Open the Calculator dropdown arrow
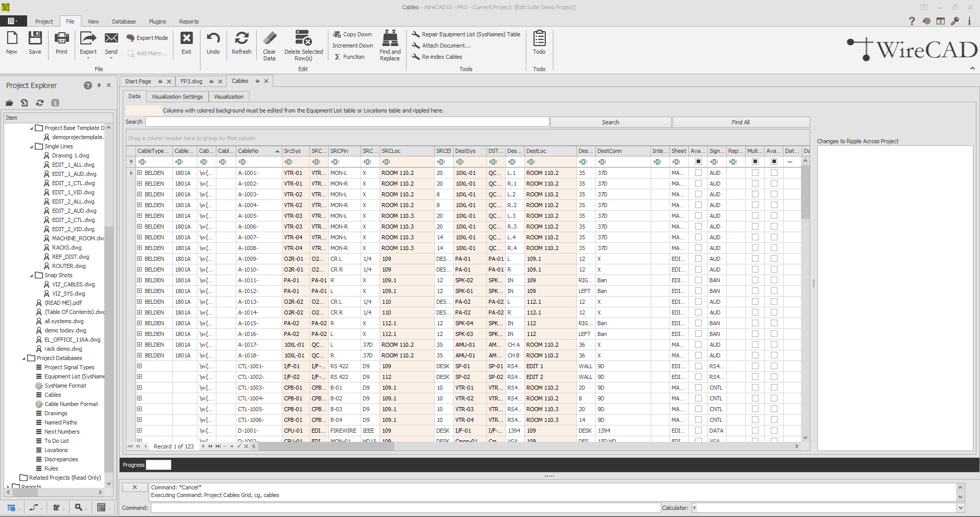This screenshot has width=980, height=517. click(x=961, y=508)
